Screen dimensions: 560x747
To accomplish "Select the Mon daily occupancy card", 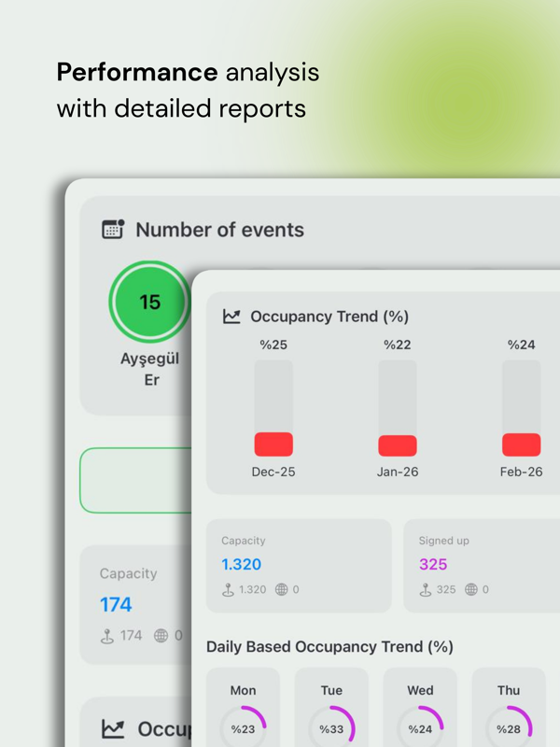I will click(x=243, y=707).
